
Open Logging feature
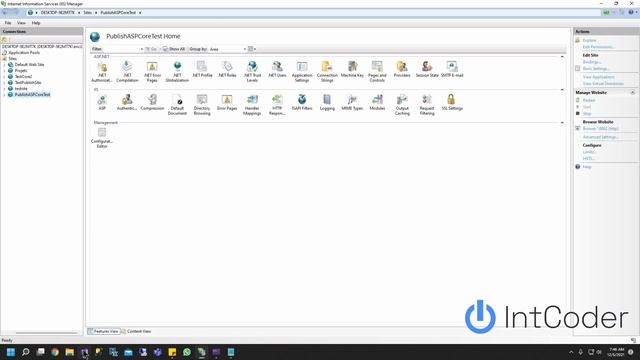[327, 102]
